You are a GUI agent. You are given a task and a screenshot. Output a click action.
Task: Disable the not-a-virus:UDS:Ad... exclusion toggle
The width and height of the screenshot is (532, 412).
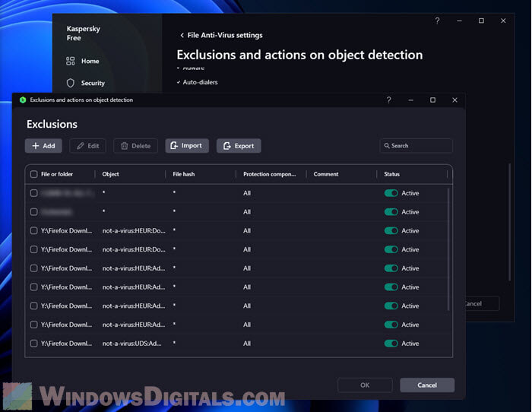pos(391,344)
